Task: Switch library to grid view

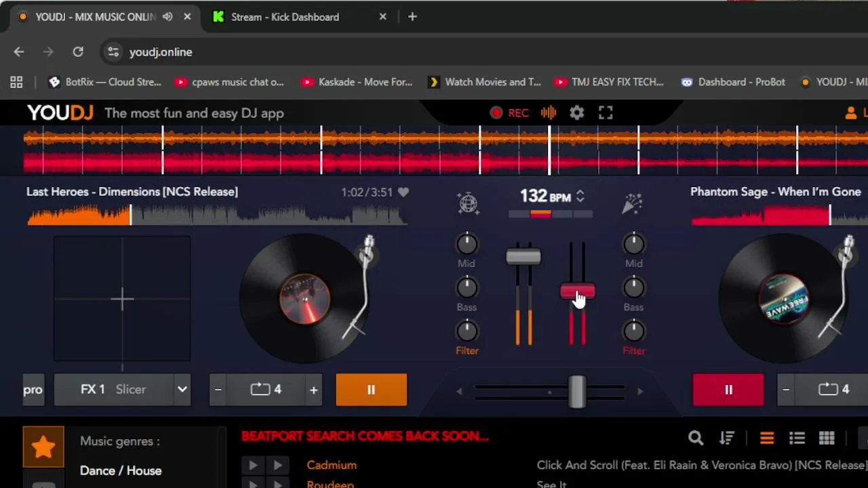Action: [827, 439]
